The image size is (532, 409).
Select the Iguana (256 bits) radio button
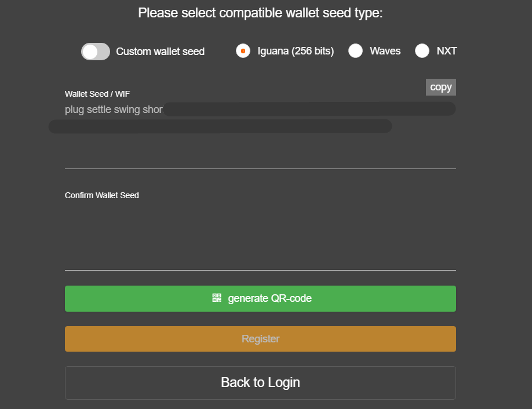[243, 51]
